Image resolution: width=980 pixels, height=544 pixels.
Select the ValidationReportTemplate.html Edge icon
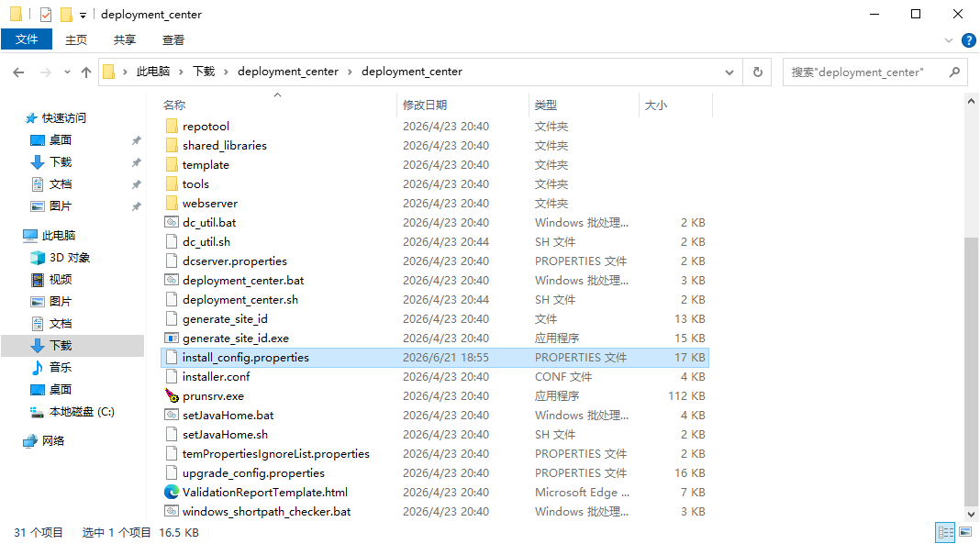point(172,492)
